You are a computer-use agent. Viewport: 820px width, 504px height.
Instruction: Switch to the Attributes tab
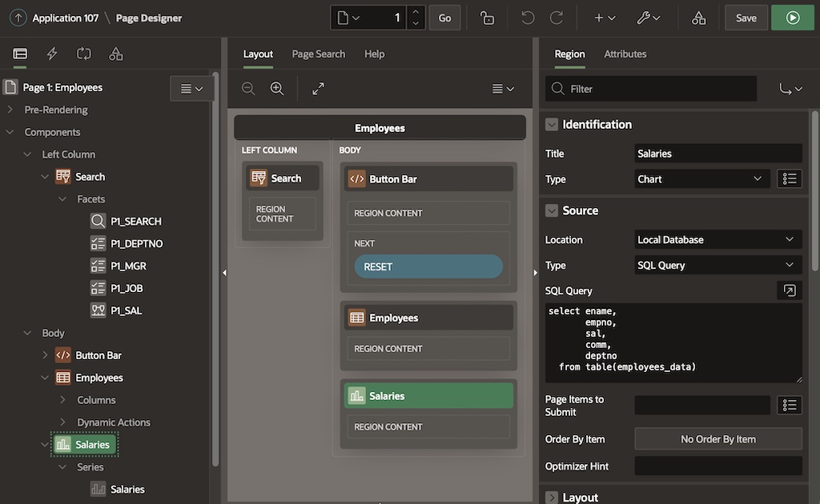[x=625, y=54]
